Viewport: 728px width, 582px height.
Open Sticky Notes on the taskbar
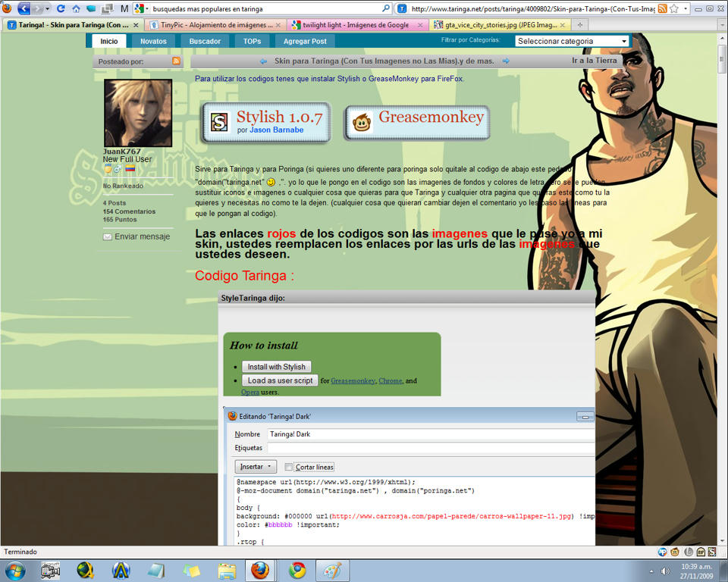tap(191, 571)
